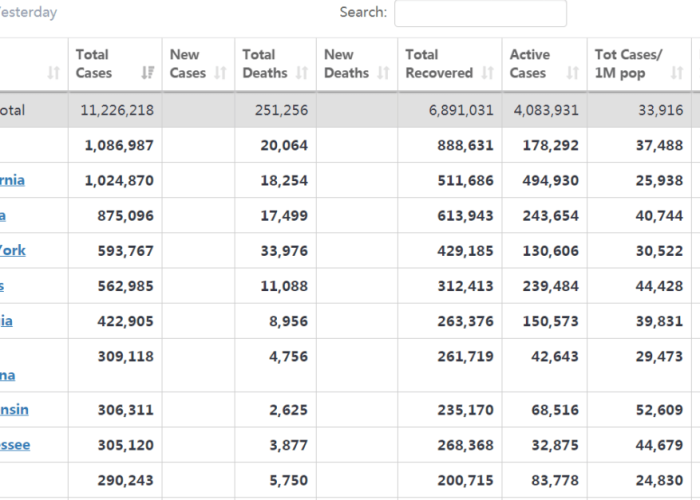
Task: Select the 1,086,987 total cases cell
Action: (x=115, y=145)
